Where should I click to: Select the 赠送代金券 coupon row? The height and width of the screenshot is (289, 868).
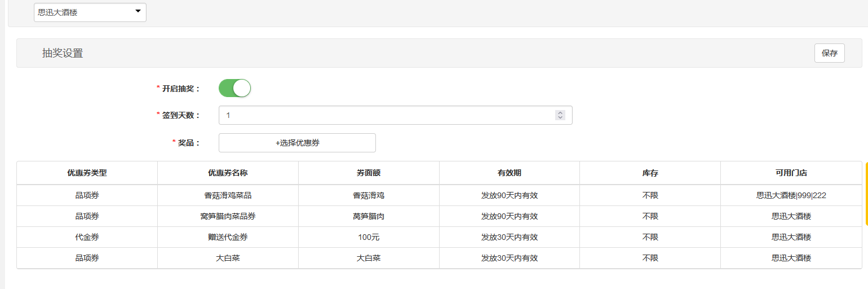[440, 237]
